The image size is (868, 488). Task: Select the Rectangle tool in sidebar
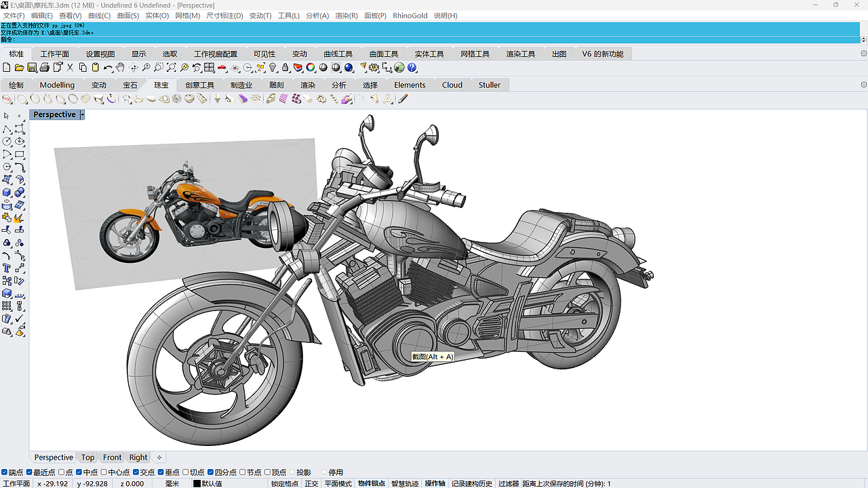coord(20,155)
